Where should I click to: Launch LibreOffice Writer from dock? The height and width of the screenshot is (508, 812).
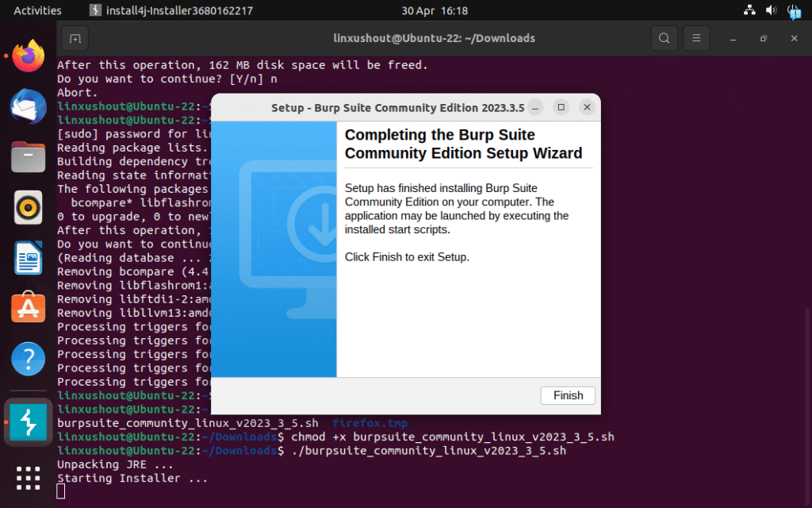[29, 258]
